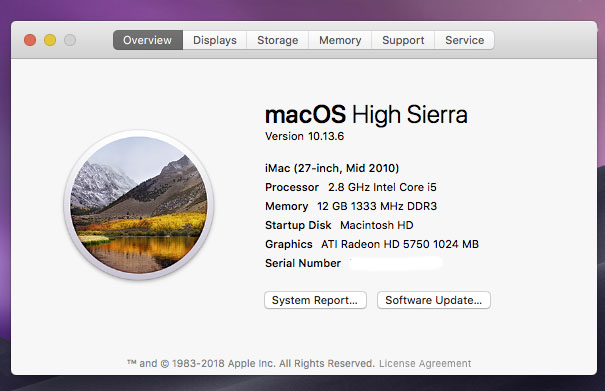The width and height of the screenshot is (605, 391).
Task: Click the Macintosh HD startup disk value
Action: point(377,225)
